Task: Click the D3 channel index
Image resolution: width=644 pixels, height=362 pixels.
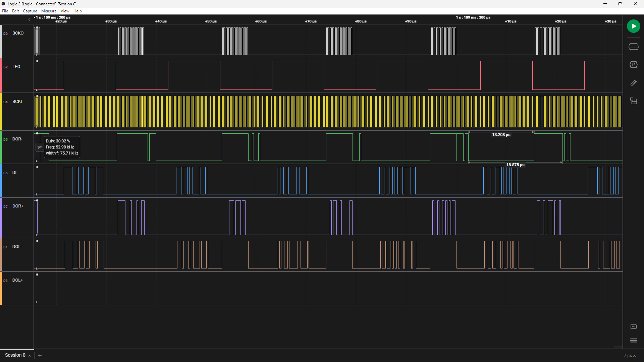Action: tap(5, 281)
